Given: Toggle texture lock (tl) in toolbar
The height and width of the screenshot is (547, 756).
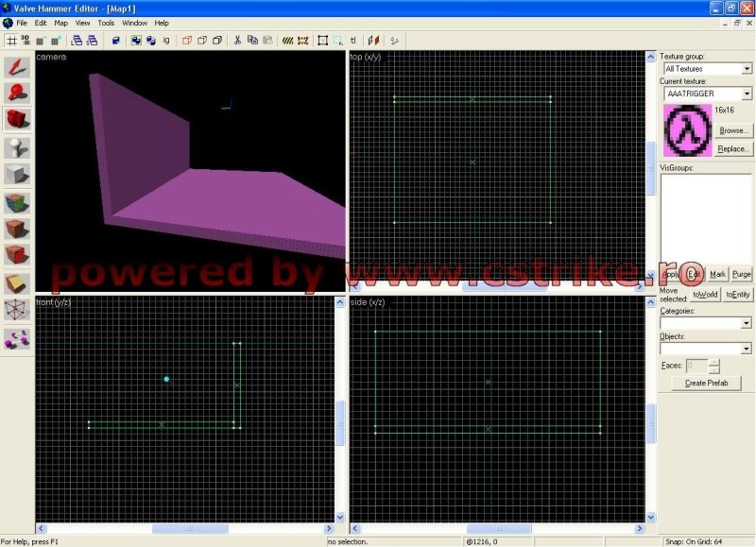Looking at the screenshot, I should point(353,41).
